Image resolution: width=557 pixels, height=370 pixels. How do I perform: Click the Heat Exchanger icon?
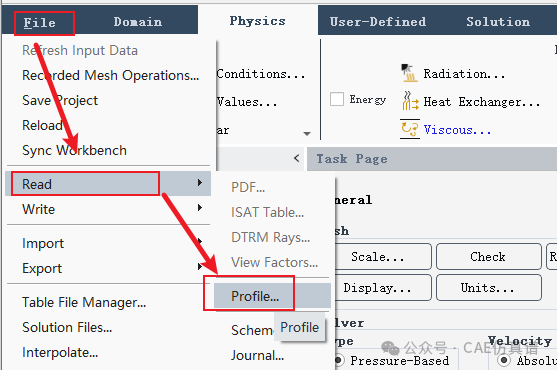[x=410, y=101]
